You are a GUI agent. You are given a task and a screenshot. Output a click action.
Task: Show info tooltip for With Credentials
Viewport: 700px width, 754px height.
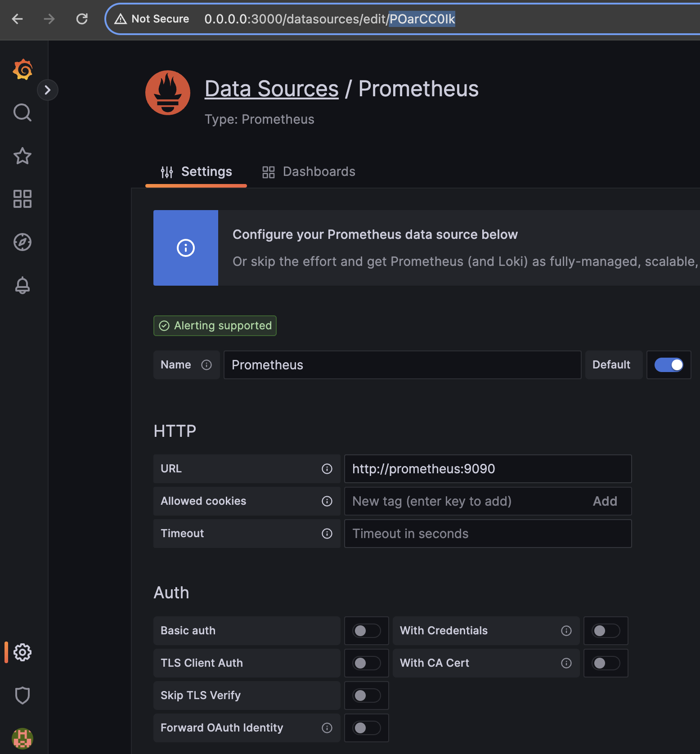(566, 631)
